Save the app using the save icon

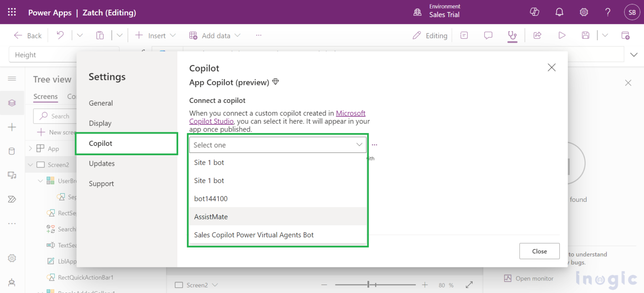[585, 35]
